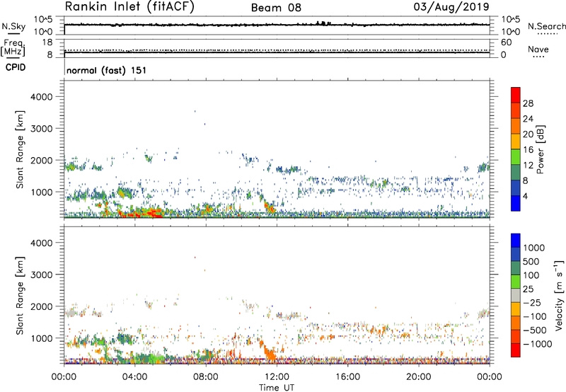
Task: Select the 'Velocity [m s⁻¹]' color bar title
Action: click(559, 295)
